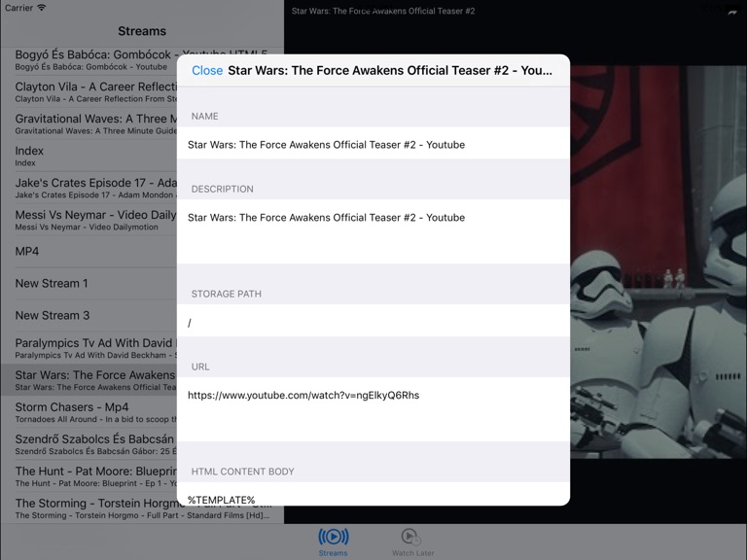Select Clayton Vila stream row
The width and height of the screenshot is (747, 560).
89,92
